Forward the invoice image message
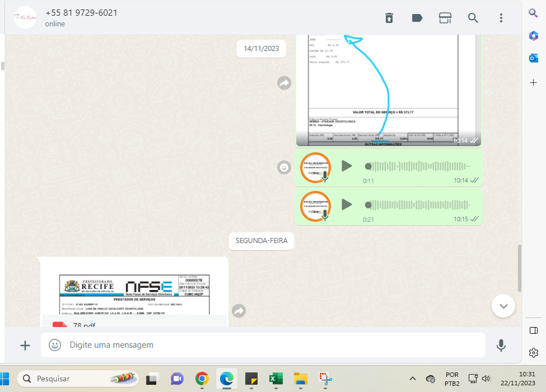The image size is (546, 392). (x=284, y=83)
